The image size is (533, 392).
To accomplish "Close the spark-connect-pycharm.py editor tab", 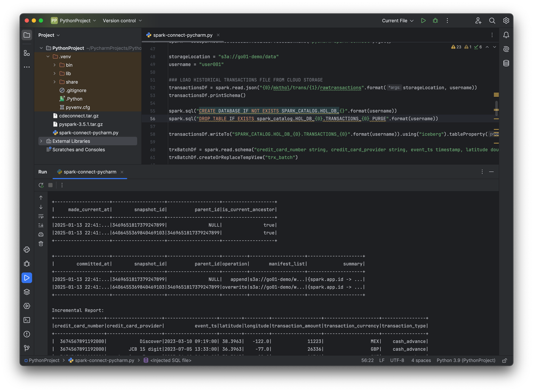I will pos(218,35).
